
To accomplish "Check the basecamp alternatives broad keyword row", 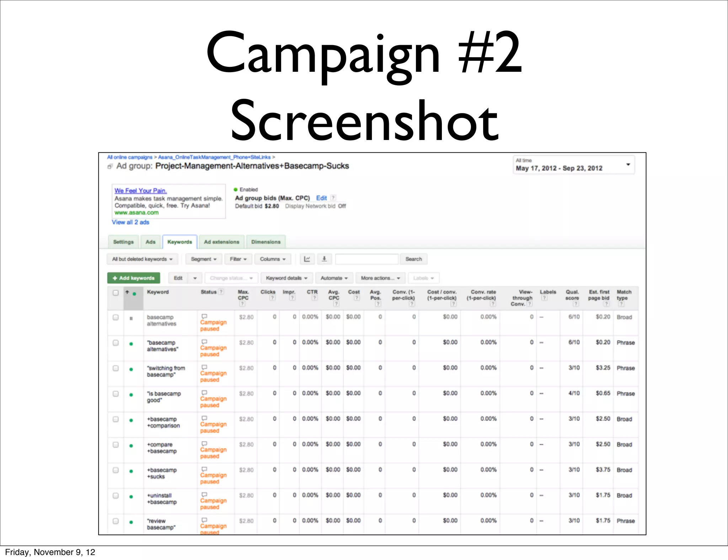I will coord(116,317).
